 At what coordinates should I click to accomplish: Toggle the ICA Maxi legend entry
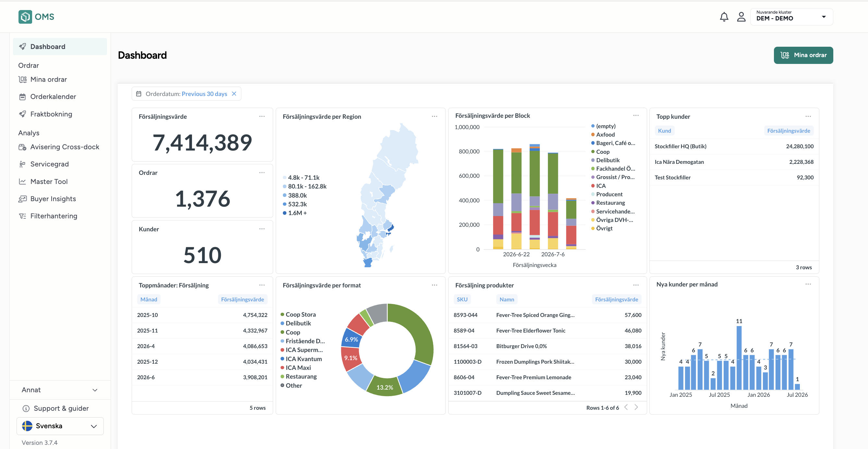(x=295, y=368)
